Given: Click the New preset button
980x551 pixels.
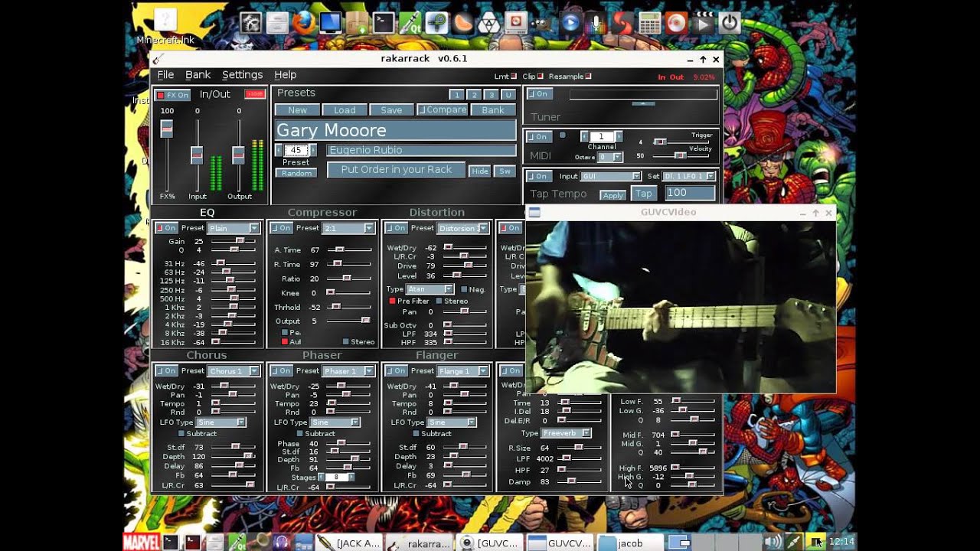Looking at the screenshot, I should pos(297,110).
